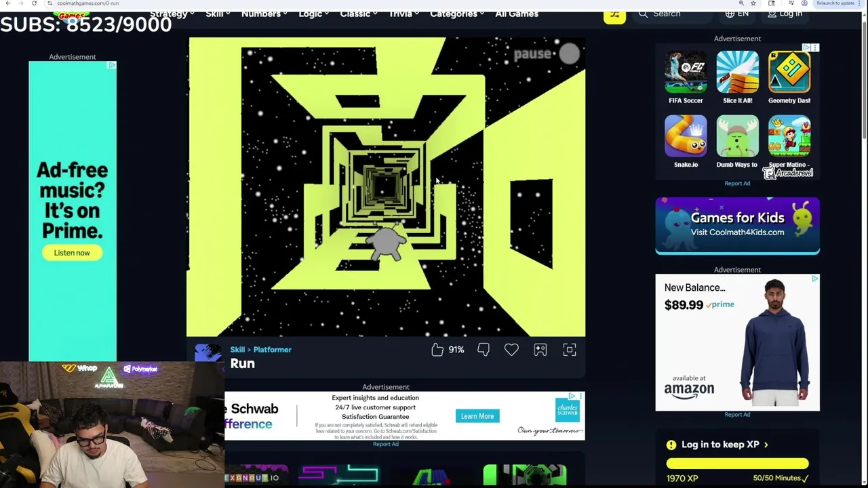Click the 91% rating text

point(456,350)
